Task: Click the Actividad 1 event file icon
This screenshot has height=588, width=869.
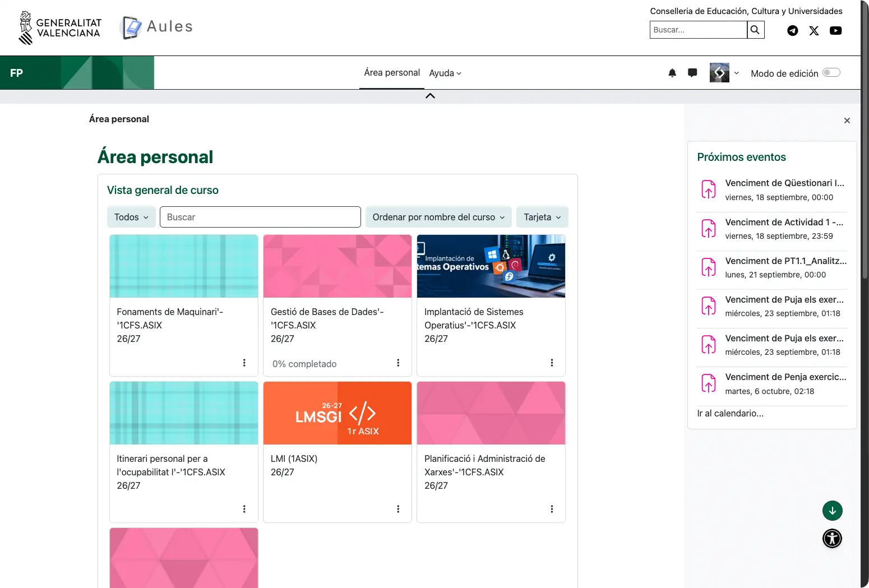Action: pos(709,229)
